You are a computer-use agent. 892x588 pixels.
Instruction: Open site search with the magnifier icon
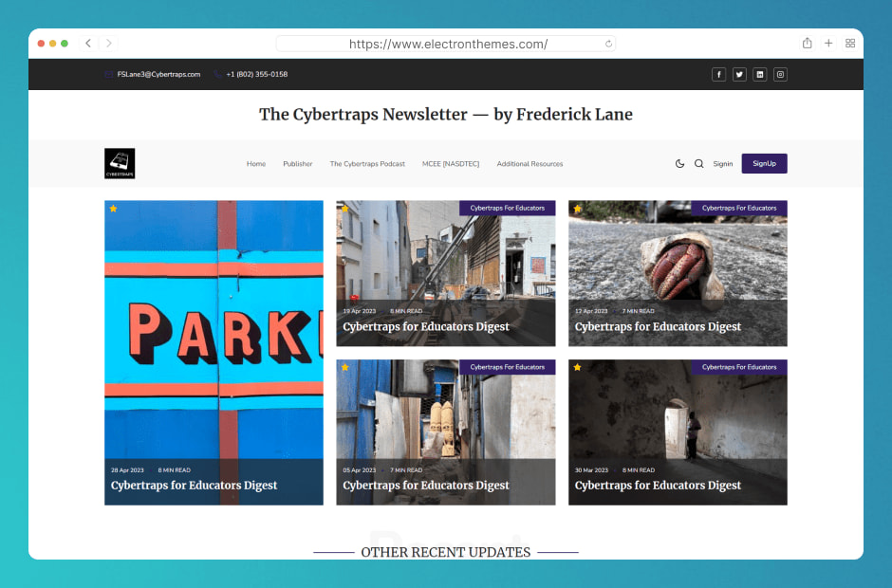pyautogui.click(x=698, y=164)
